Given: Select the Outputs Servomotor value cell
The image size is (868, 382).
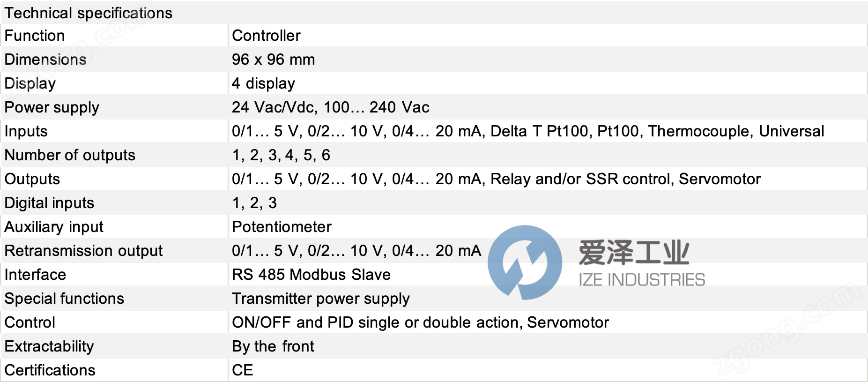Looking at the screenshot, I should (x=548, y=179).
